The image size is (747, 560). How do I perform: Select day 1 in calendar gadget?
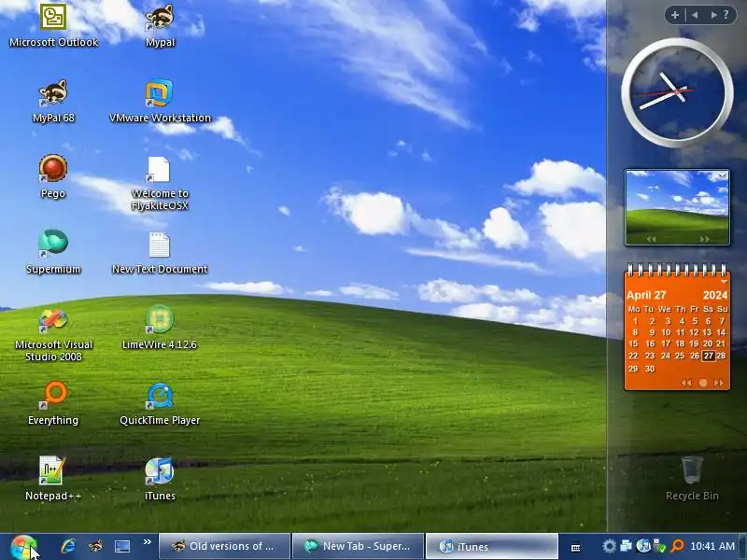coord(635,321)
